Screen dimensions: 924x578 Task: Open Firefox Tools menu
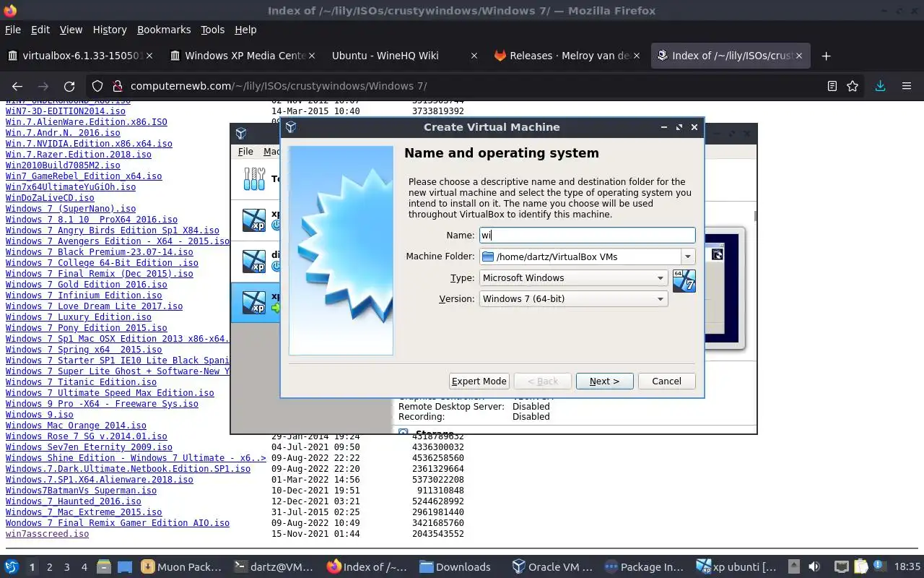tap(212, 30)
